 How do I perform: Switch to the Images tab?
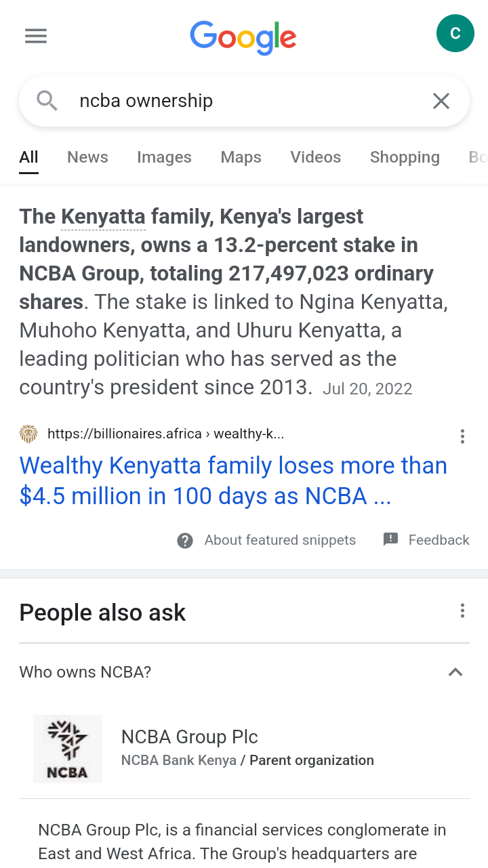pyautogui.click(x=164, y=157)
